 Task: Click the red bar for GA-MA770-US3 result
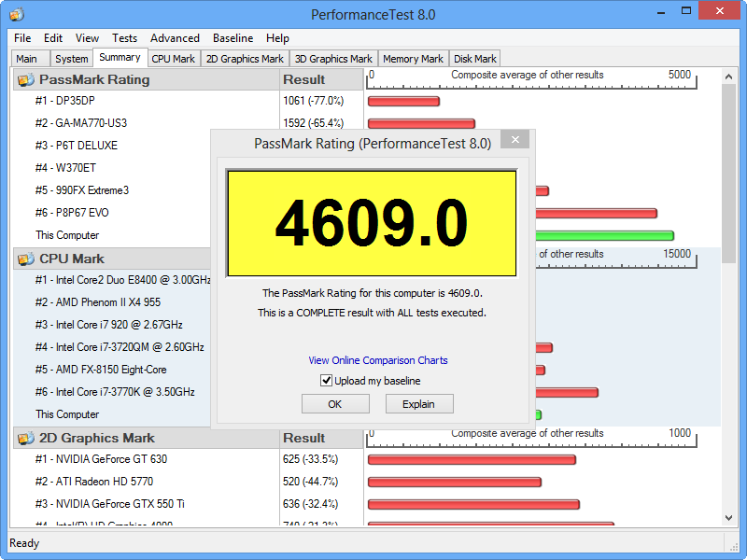point(422,123)
